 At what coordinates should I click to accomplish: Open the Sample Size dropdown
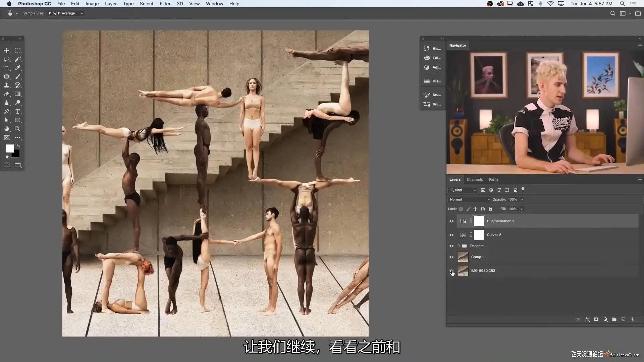click(x=65, y=13)
